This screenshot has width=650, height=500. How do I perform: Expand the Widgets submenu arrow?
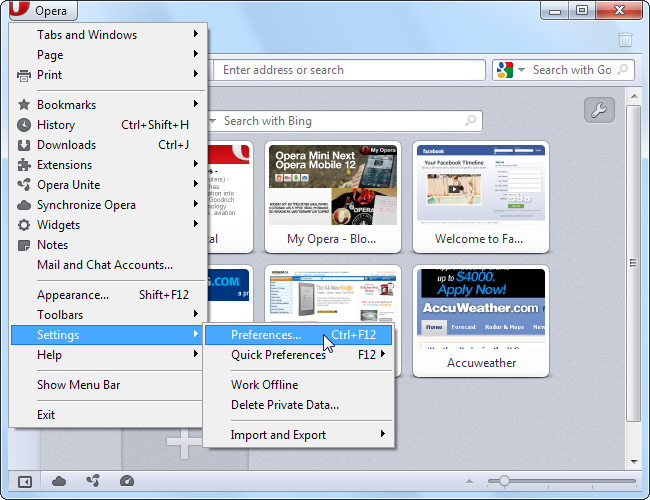click(x=196, y=224)
